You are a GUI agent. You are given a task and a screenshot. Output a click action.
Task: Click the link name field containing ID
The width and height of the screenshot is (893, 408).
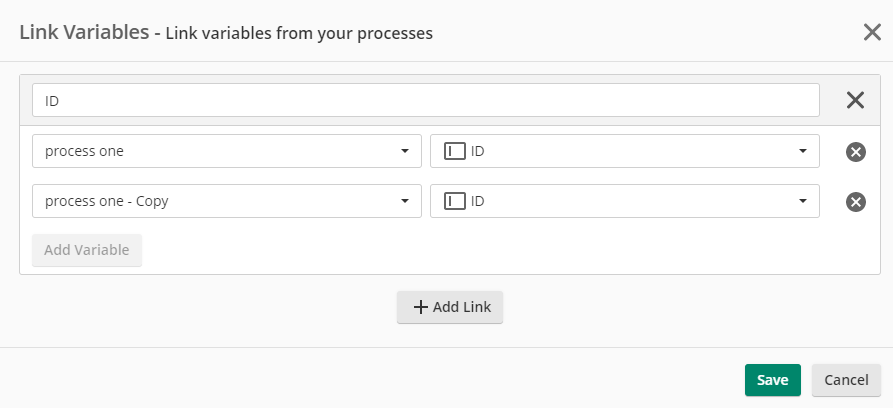425,100
